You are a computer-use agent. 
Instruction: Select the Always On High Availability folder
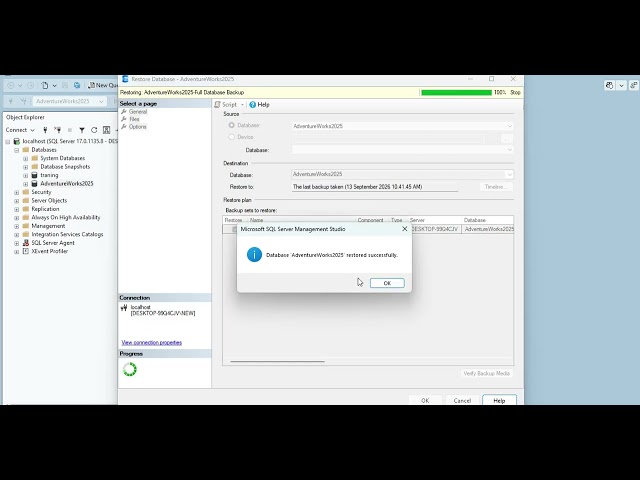pyautogui.click(x=61, y=218)
